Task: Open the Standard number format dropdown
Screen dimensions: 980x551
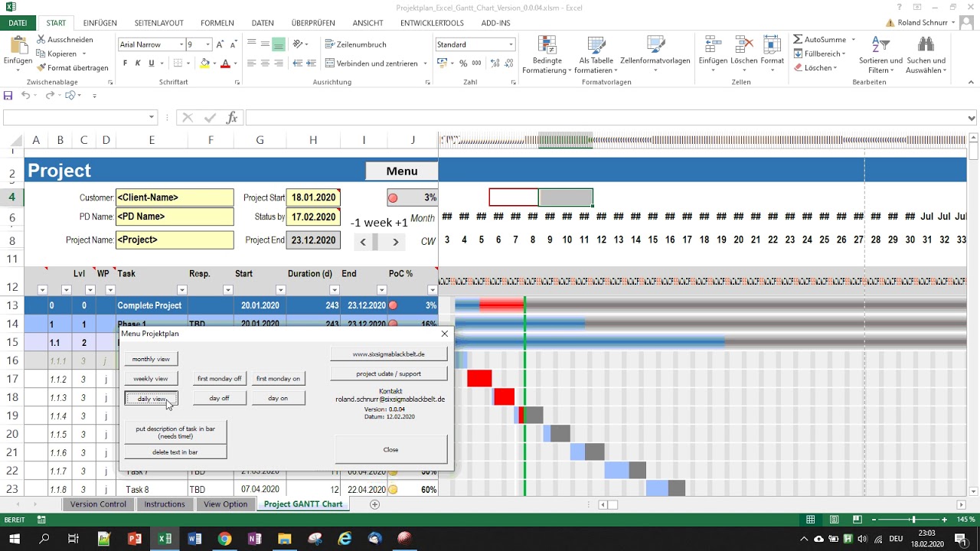Action: point(511,44)
